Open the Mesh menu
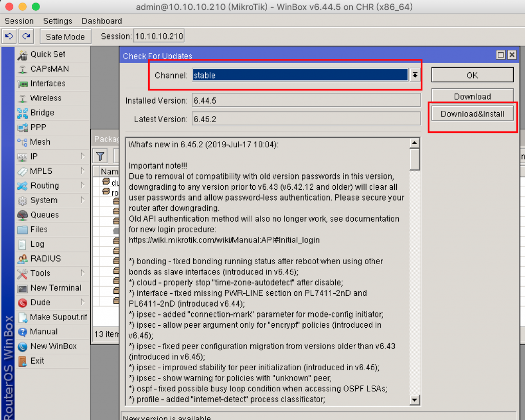This screenshot has height=420, width=525. [53, 142]
